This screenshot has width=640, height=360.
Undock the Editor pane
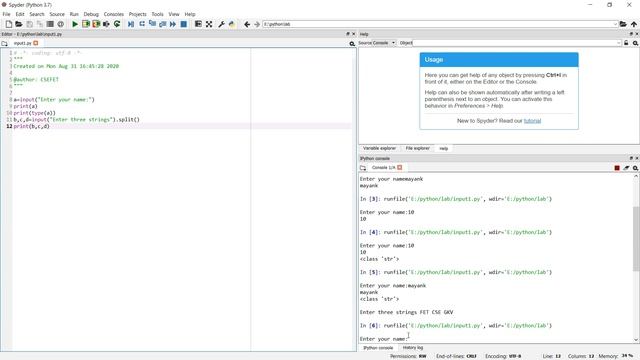(x=348, y=34)
